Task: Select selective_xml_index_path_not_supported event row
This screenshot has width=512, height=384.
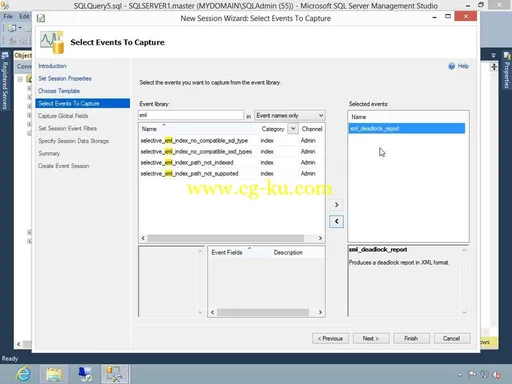Action: coord(232,173)
